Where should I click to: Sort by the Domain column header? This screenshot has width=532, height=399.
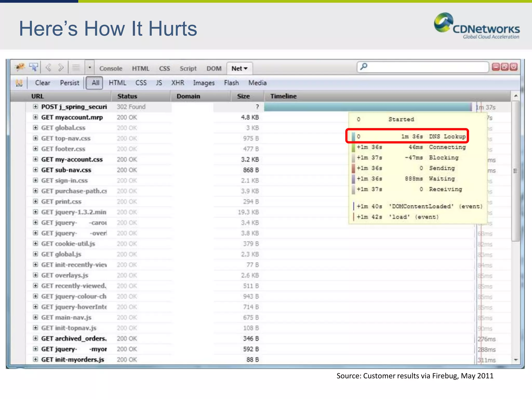201,96
